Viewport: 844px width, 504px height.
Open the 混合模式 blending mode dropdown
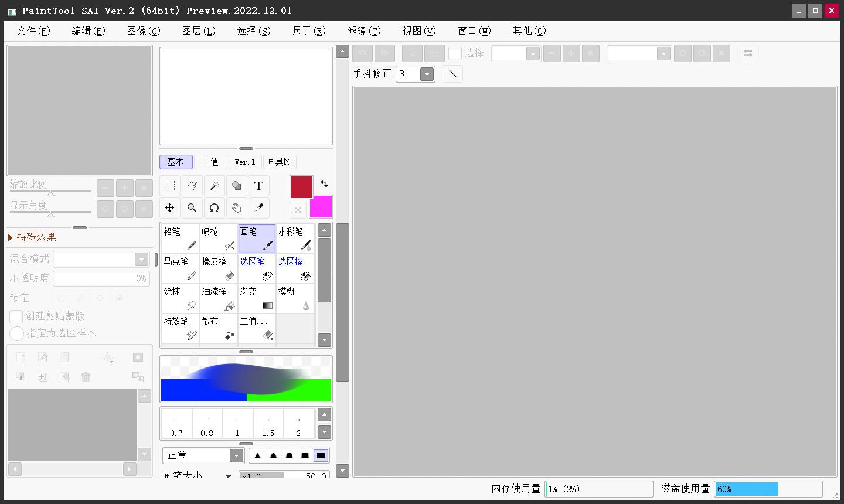[141, 259]
